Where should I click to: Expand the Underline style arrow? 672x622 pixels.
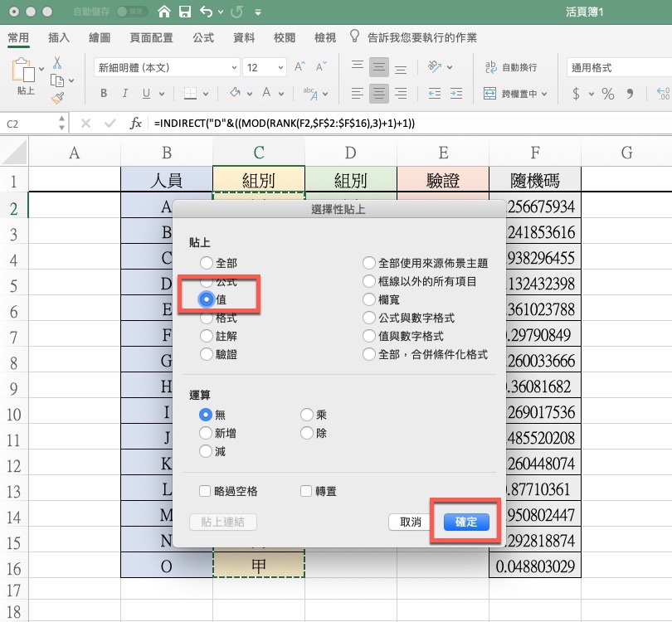162,94
